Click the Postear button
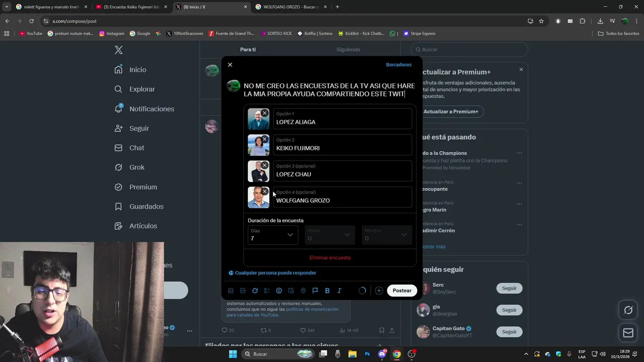The image size is (644, 362). [x=402, y=291]
